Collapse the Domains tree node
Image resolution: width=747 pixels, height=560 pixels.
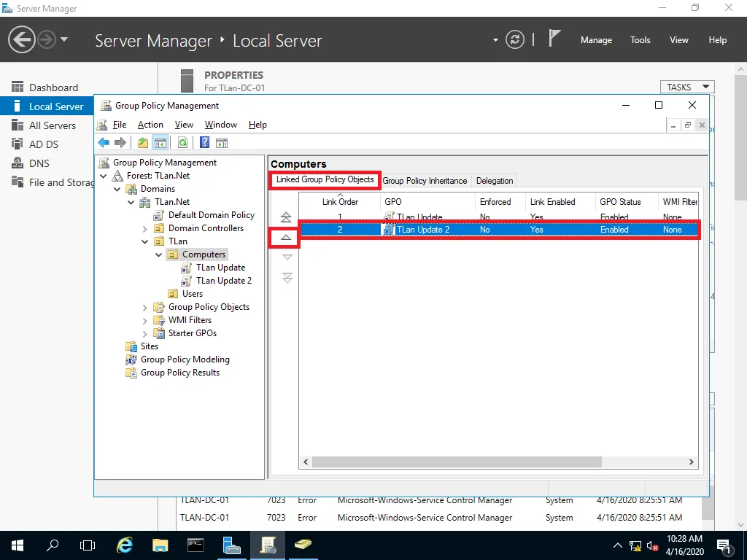(117, 189)
